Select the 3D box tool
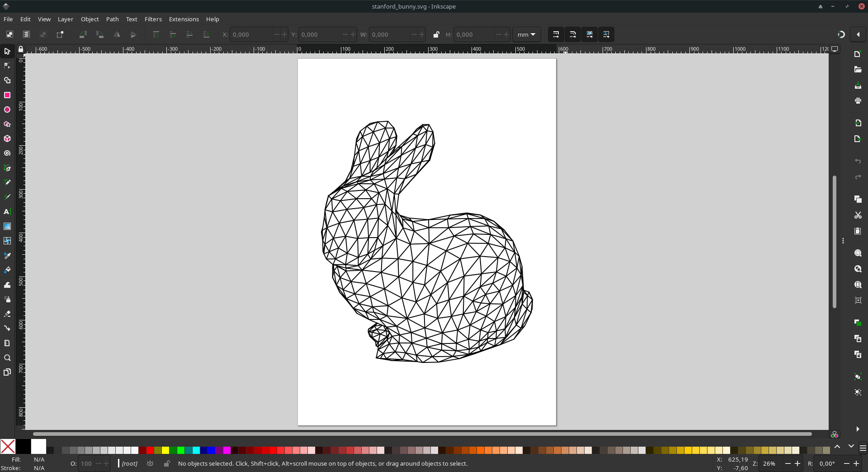 tap(7, 138)
